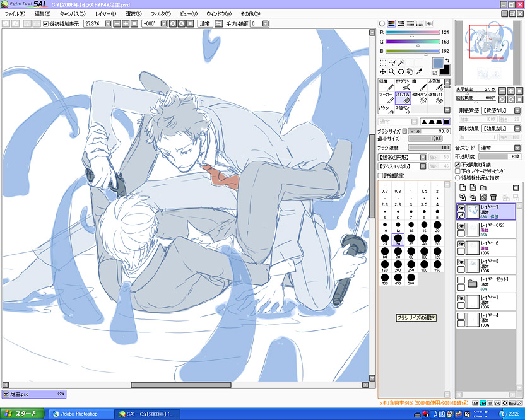This screenshot has width=525, height=420.
Task: Open the rotation angle +000° dropdown
Action: (163, 24)
